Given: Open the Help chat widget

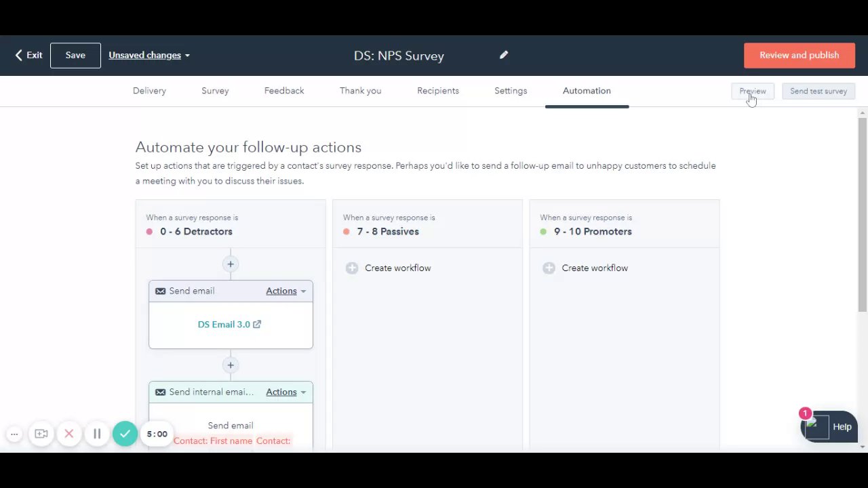Looking at the screenshot, I should (829, 427).
